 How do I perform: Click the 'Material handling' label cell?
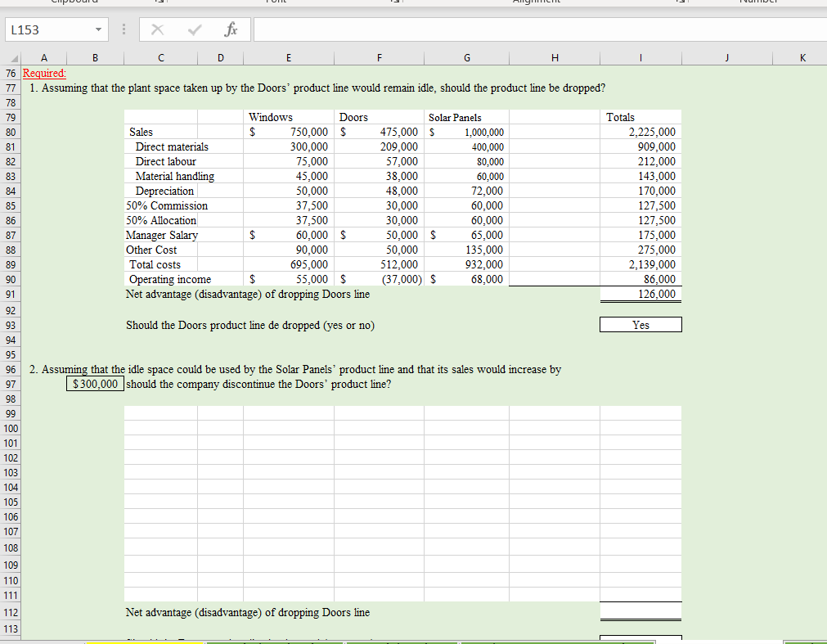point(174,177)
